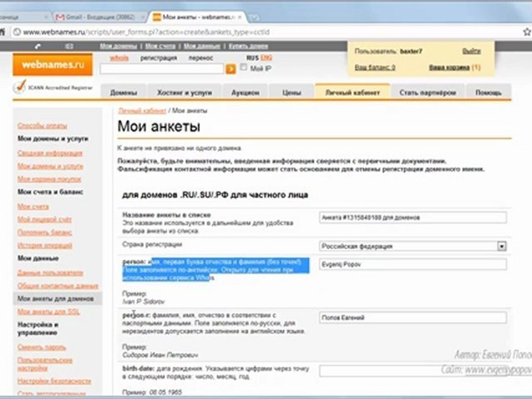Click the phone icon in top bar
The height and width of the screenshot is (399, 532).
click(x=38, y=46)
